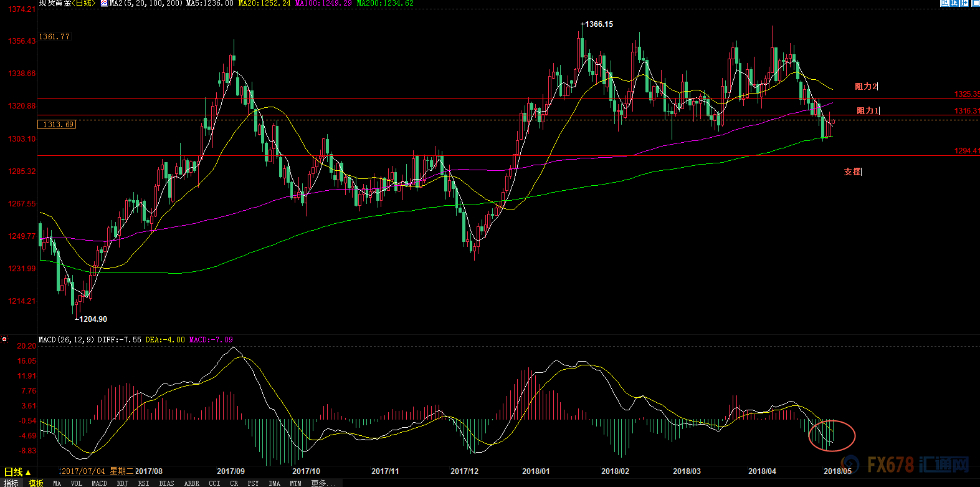Switch to the PSY indicator
The width and height of the screenshot is (980, 487).
(x=253, y=483)
